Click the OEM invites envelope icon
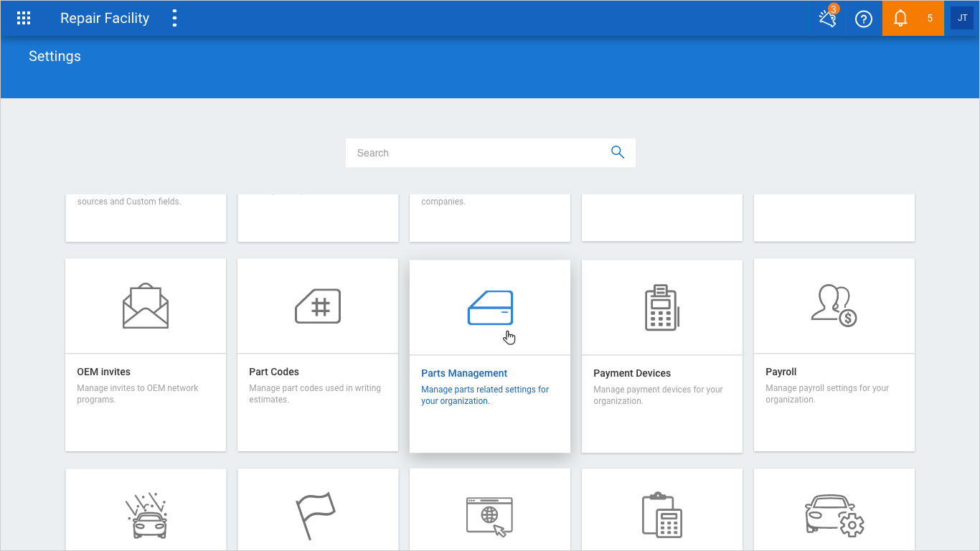This screenshot has height=551, width=980. (x=146, y=306)
